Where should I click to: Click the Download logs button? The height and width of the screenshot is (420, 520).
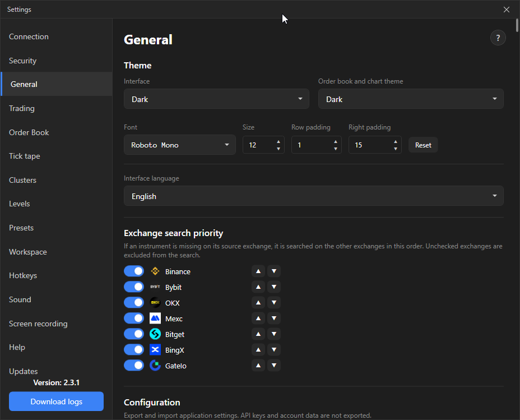[x=57, y=401]
